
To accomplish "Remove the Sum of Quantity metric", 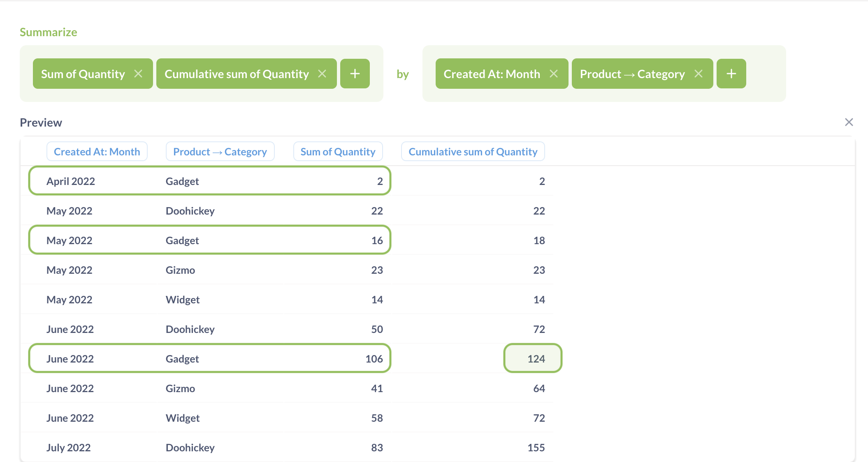I will coord(138,74).
